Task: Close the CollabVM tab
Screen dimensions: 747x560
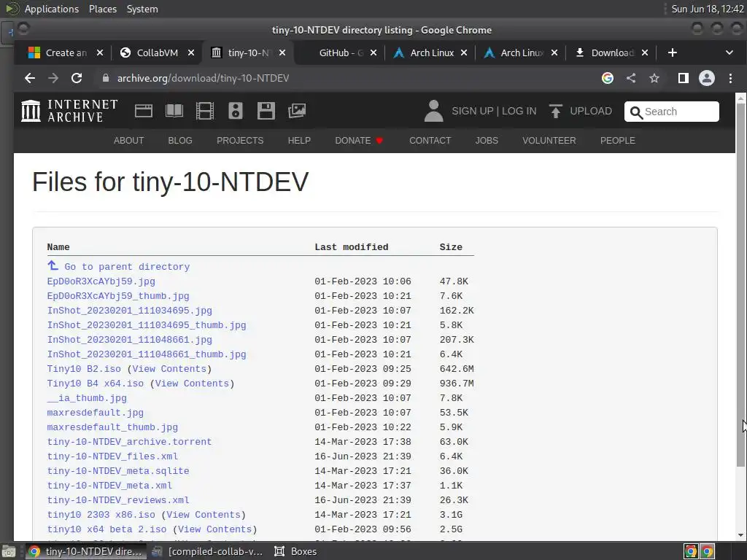Action: 191,52
